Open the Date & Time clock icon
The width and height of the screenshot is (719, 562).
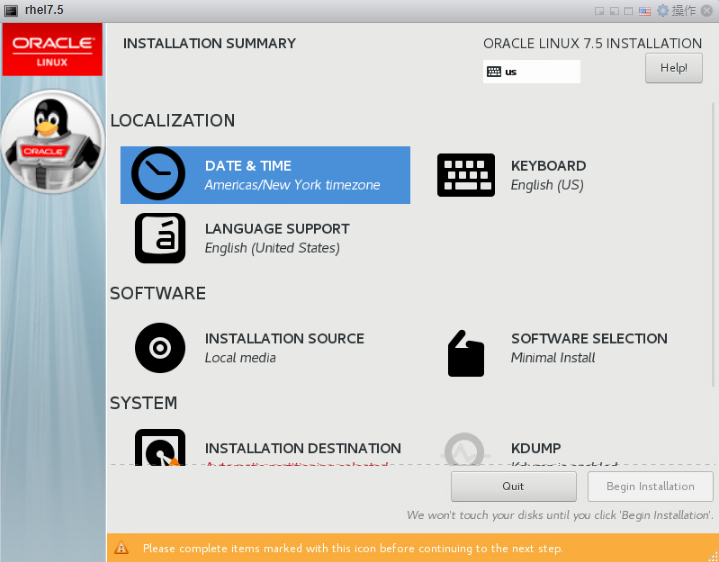click(x=158, y=173)
